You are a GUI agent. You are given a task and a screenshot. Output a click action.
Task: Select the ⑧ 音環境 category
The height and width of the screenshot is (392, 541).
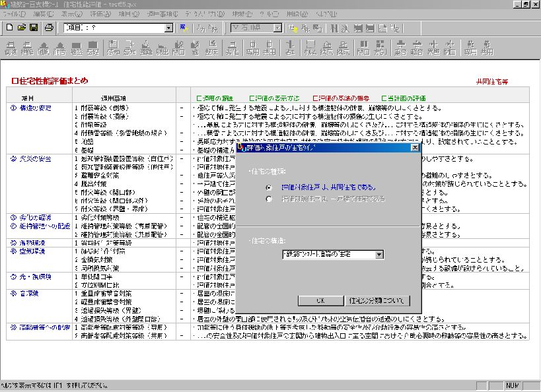pyautogui.click(x=24, y=294)
